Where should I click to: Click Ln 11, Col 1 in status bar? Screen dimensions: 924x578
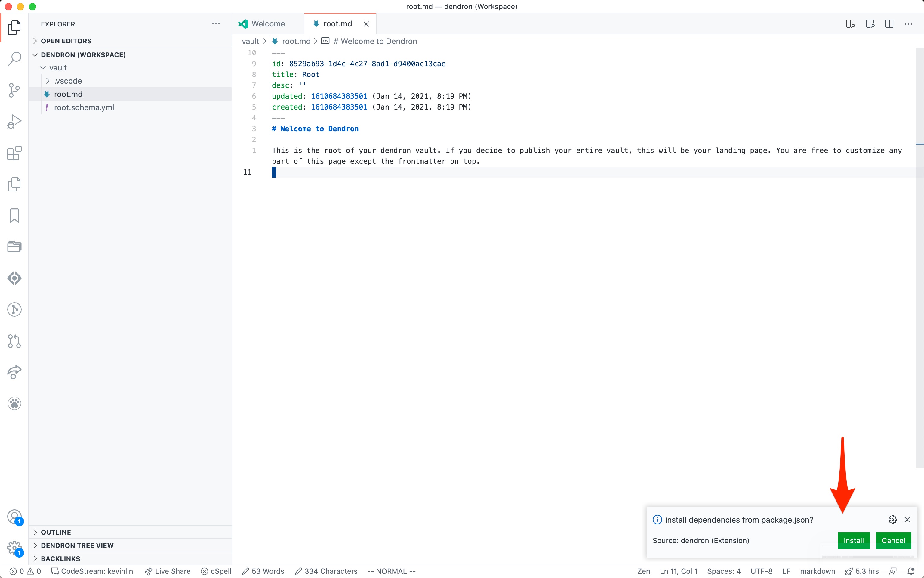point(679,571)
